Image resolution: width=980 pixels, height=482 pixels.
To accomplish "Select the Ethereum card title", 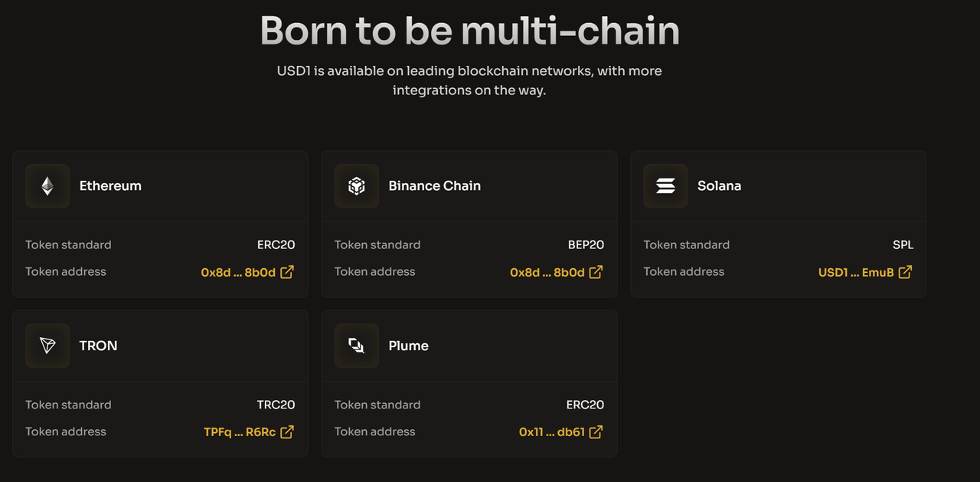I will 110,186.
